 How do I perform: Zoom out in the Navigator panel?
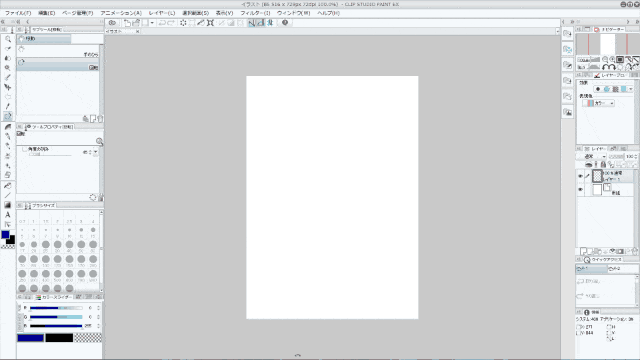[605, 60]
